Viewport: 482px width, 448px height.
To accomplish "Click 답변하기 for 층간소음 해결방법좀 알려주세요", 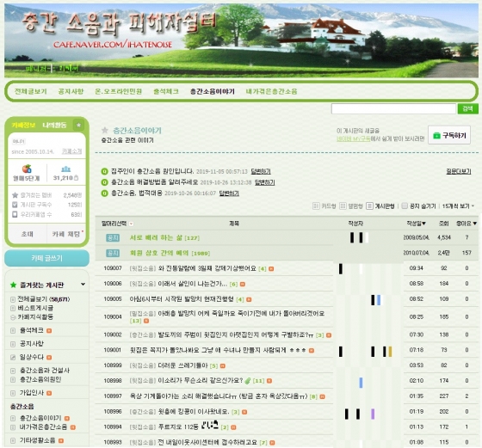I will click(265, 182).
